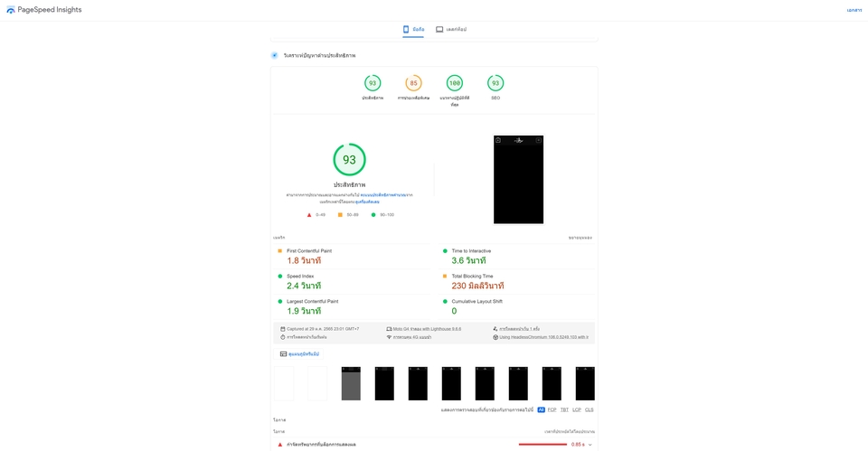Click the 'Total Blocking Time' metric label
Image resolution: width=868 pixels, height=451 pixels.
coord(472,277)
